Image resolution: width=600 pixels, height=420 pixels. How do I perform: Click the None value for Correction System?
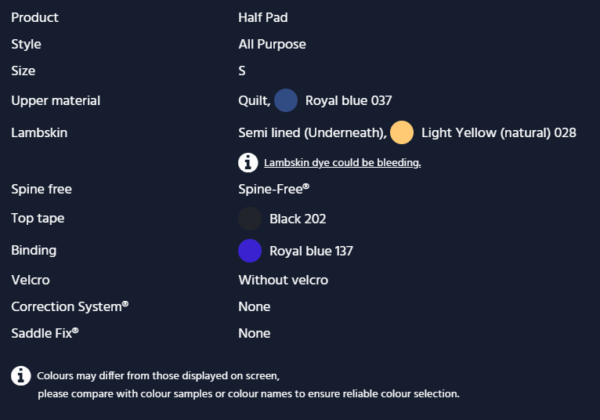click(254, 307)
